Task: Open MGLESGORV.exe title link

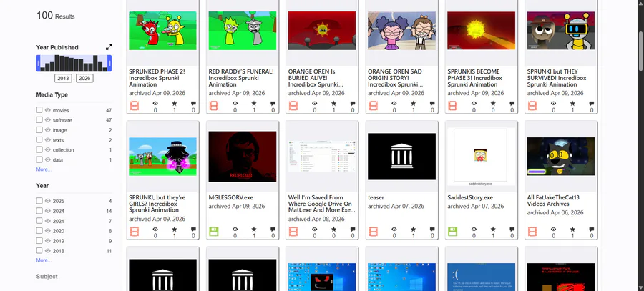Action: (231, 197)
